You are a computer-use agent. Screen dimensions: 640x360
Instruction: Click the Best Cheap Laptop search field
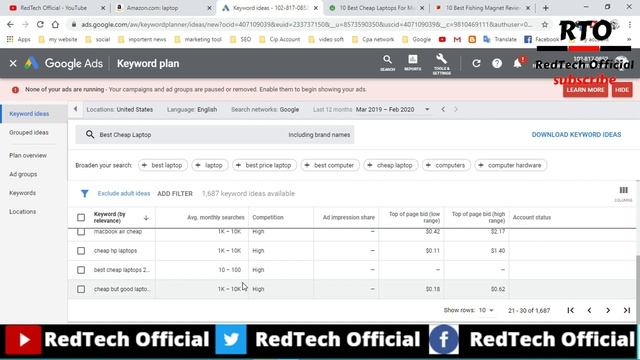coord(215,135)
